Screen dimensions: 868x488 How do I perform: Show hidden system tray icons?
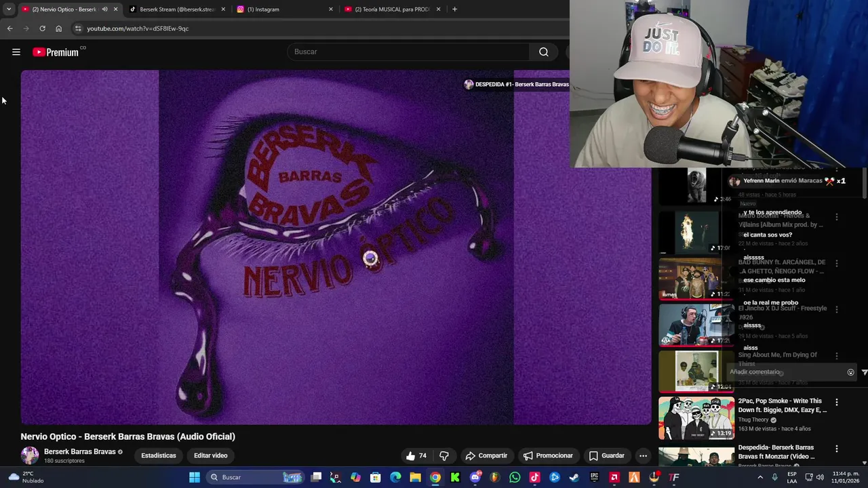pos(760,477)
